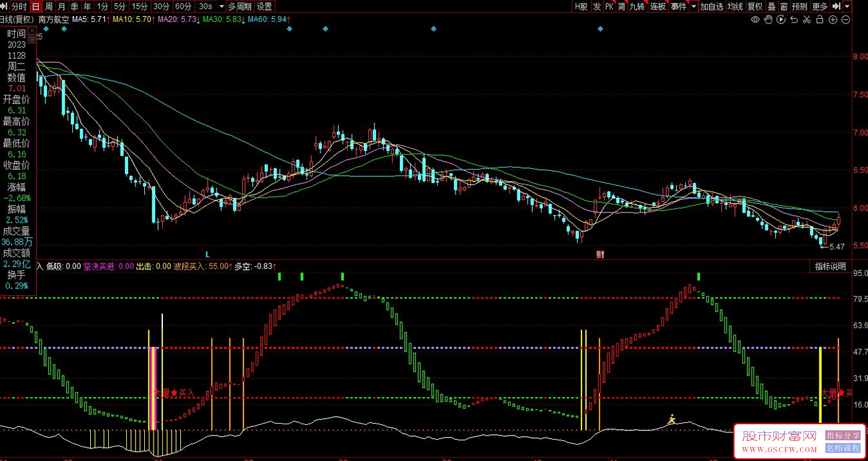Screen dimensions: 868x461
Task: Open dropdown arrow at far right of toolbar
Action: tap(847, 7)
